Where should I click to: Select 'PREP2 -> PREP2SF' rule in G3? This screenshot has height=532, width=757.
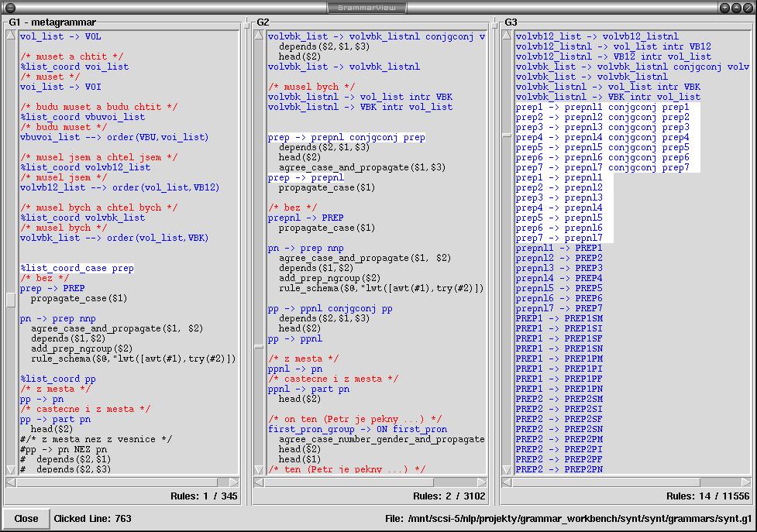click(x=559, y=419)
